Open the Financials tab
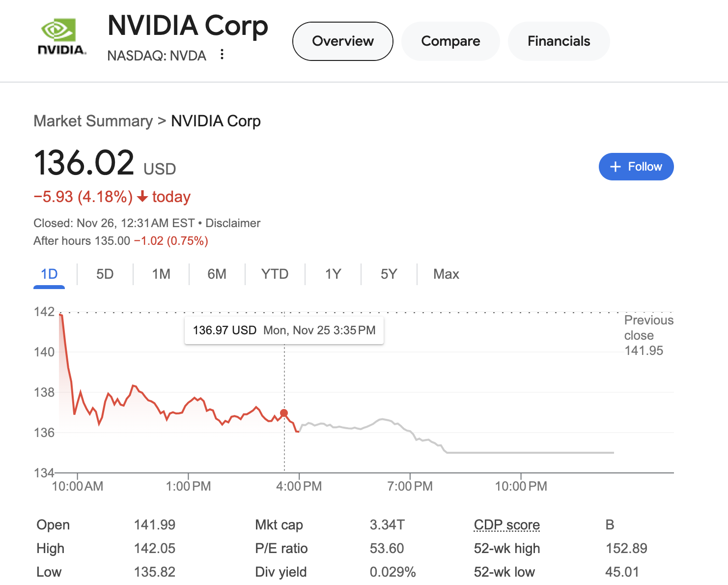 [x=559, y=41]
